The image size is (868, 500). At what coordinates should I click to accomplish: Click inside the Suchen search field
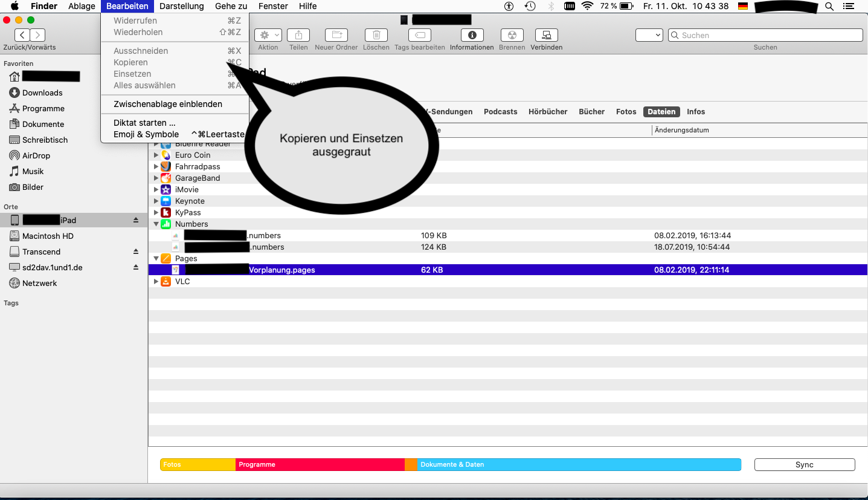point(765,35)
